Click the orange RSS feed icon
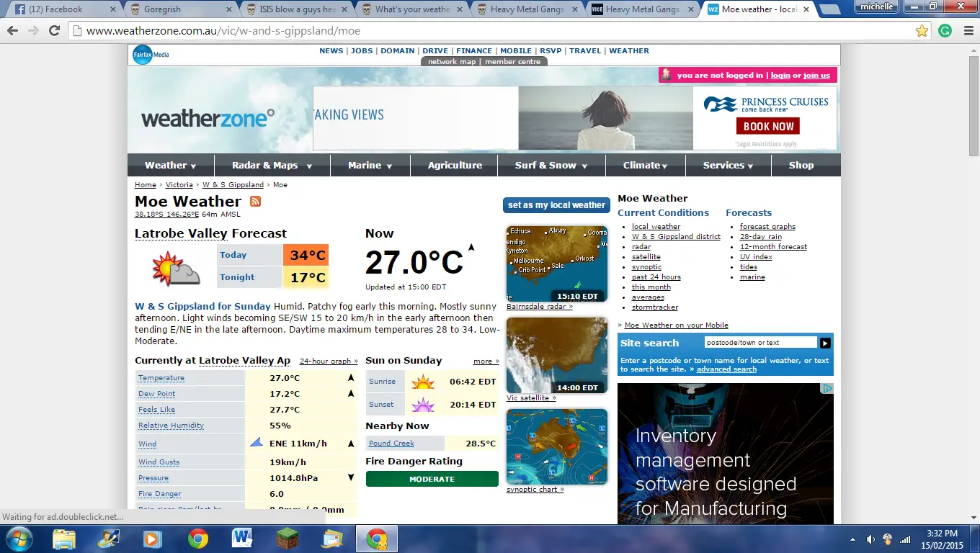This screenshot has width=980, height=553. click(255, 201)
